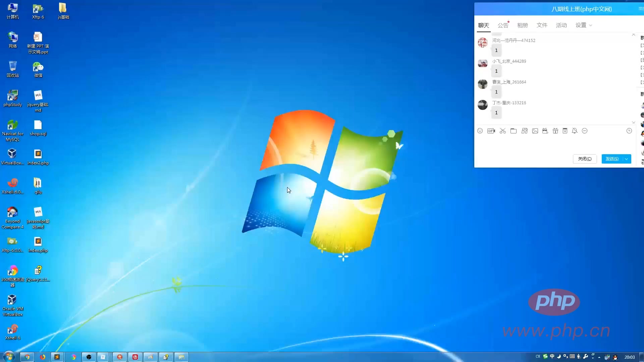Open Sublime Text from the taskbar

(57, 357)
